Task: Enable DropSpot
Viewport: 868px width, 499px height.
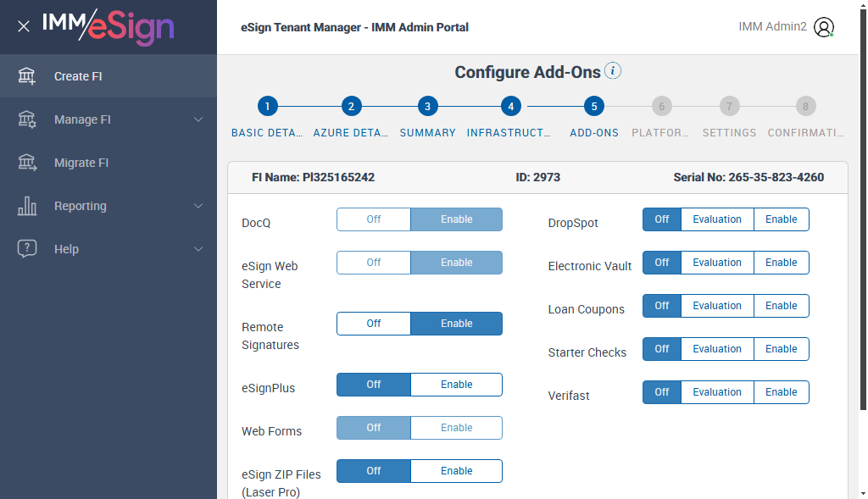Action: 781,219
